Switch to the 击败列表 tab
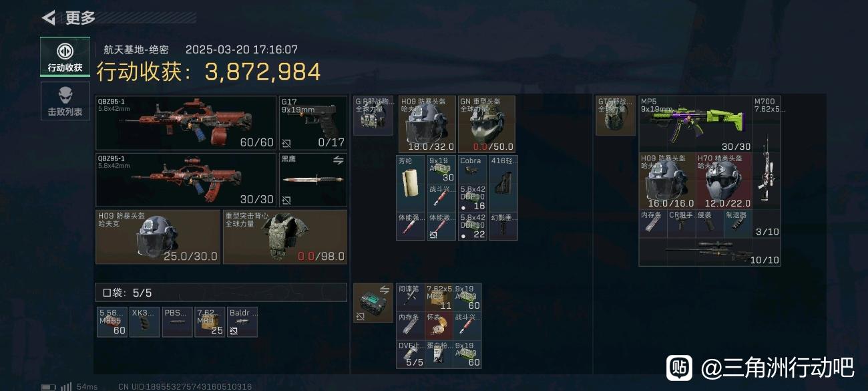Image resolution: width=868 pixels, height=391 pixels. [65, 102]
